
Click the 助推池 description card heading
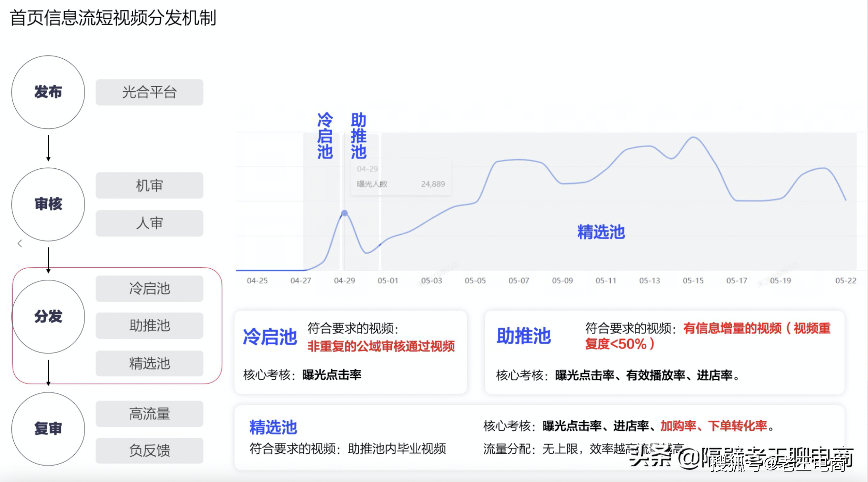tap(523, 336)
